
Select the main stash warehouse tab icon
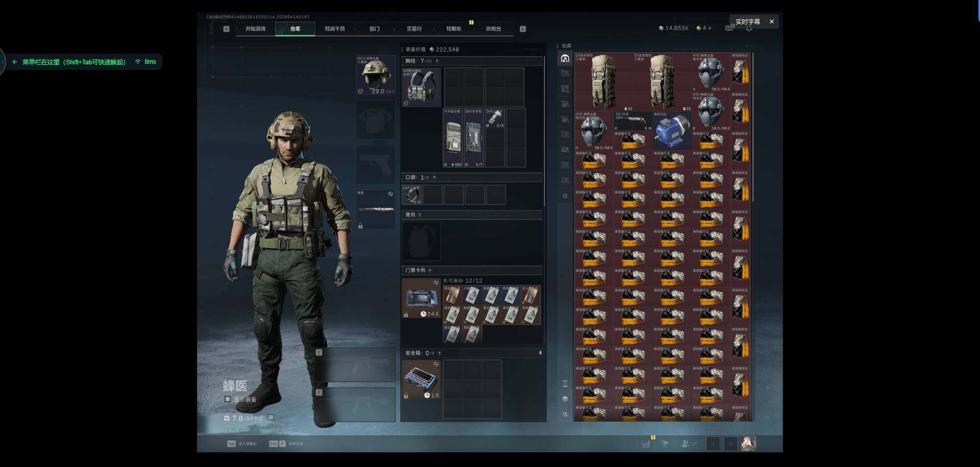coord(565,58)
